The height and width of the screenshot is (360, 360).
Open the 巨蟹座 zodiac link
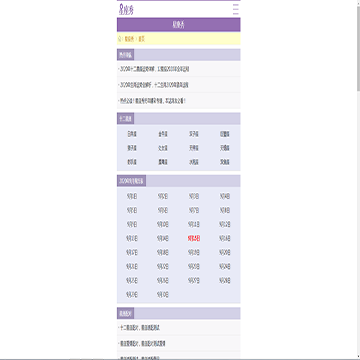[x=225, y=134]
